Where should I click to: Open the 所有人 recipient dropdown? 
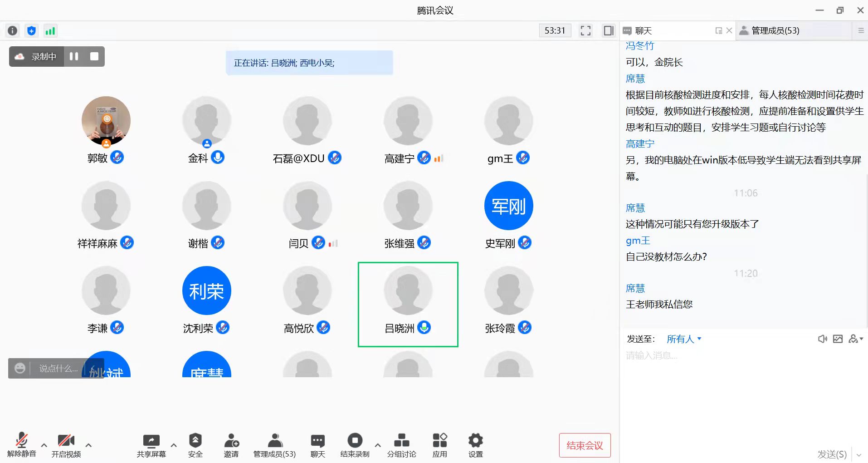[684, 339]
